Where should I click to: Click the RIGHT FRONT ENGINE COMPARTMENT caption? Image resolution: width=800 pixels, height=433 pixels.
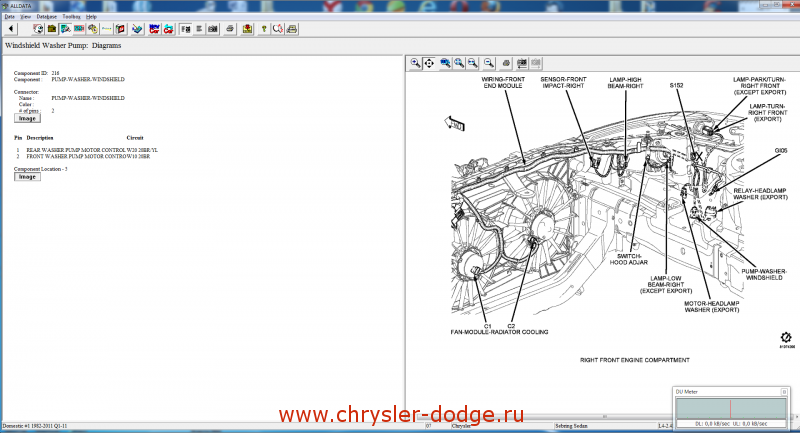635,360
